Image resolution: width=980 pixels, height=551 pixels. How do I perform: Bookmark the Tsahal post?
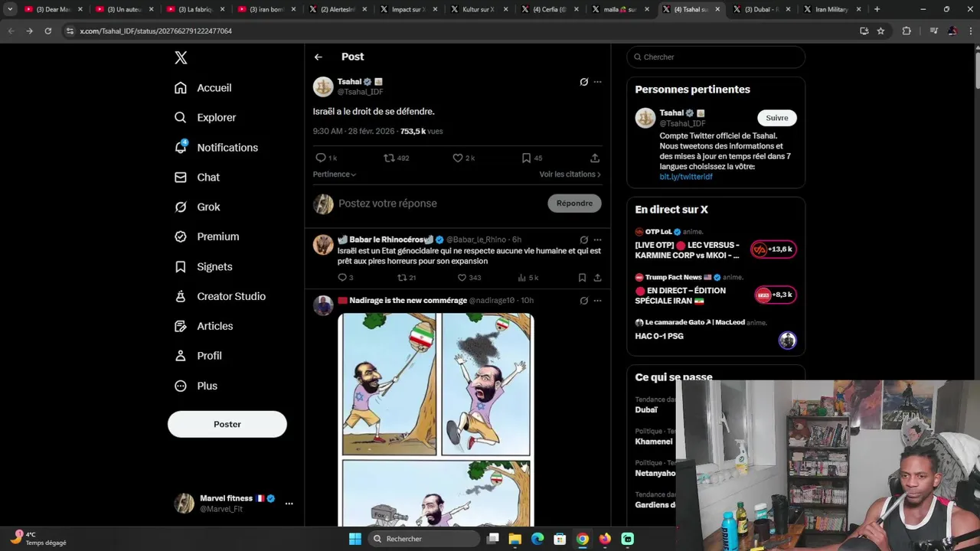[526, 158]
